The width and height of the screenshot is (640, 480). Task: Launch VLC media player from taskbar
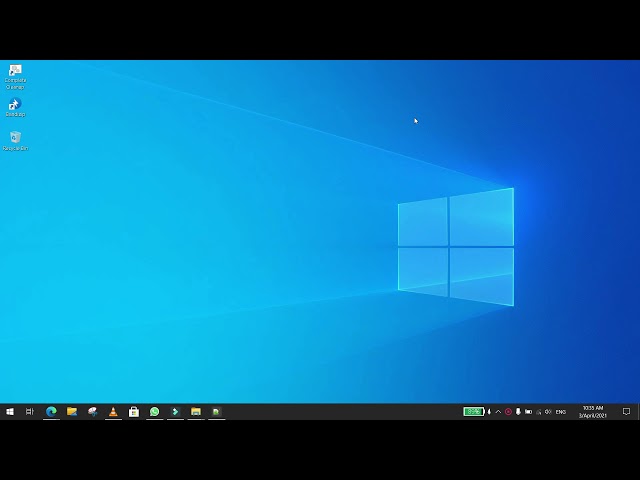pyautogui.click(x=113, y=411)
